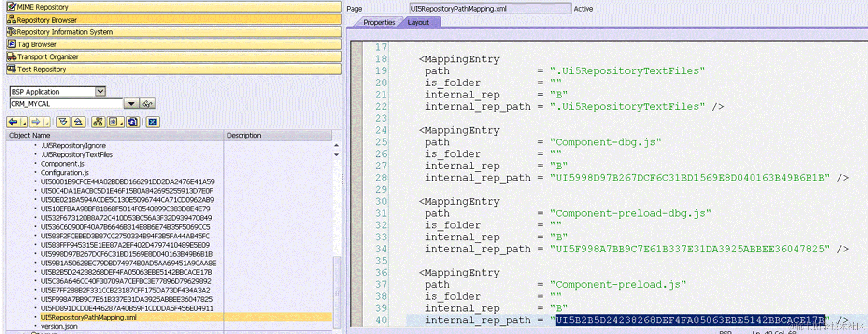
Task: Open MIME Repository navigation bar
Action: 174,7
